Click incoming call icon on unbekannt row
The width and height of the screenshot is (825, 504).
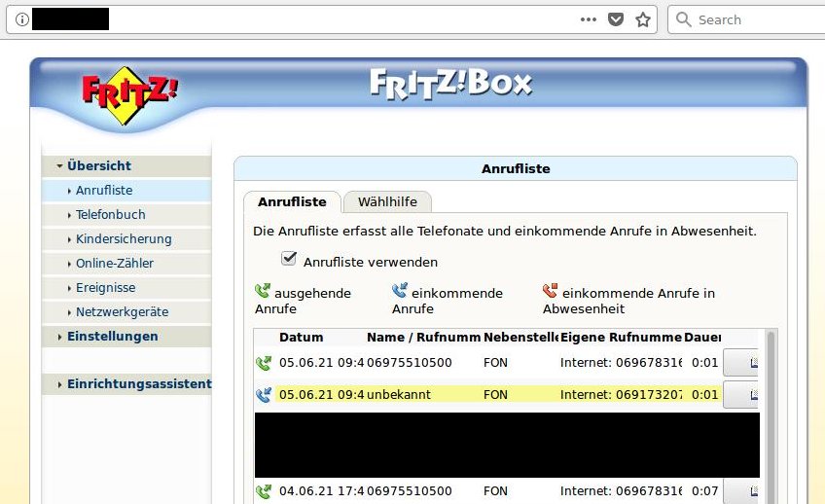click(x=264, y=395)
